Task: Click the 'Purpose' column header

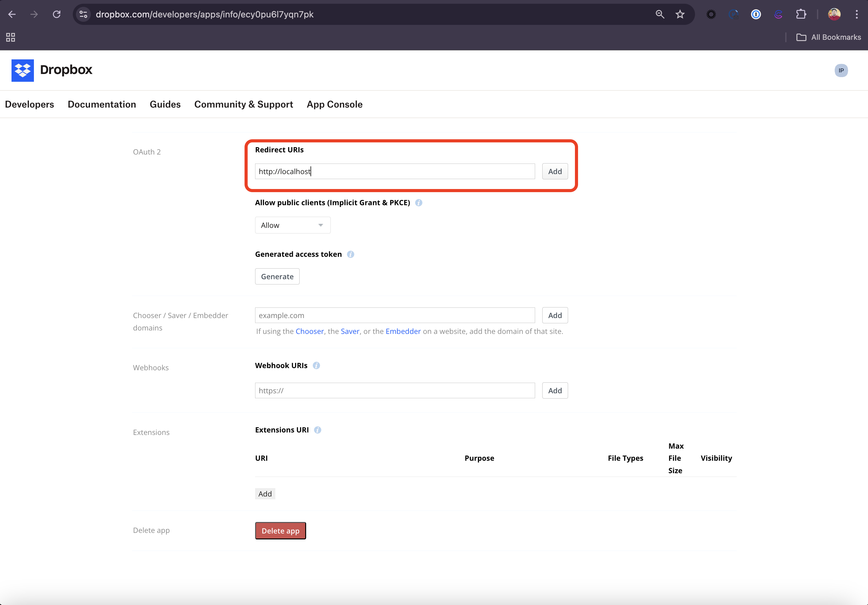Action: click(479, 458)
